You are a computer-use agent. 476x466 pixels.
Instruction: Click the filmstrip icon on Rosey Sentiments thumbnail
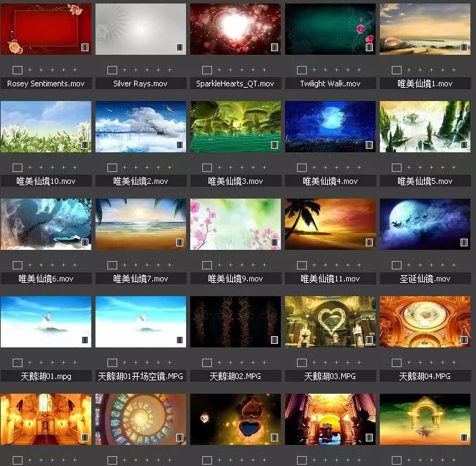pyautogui.click(x=85, y=47)
